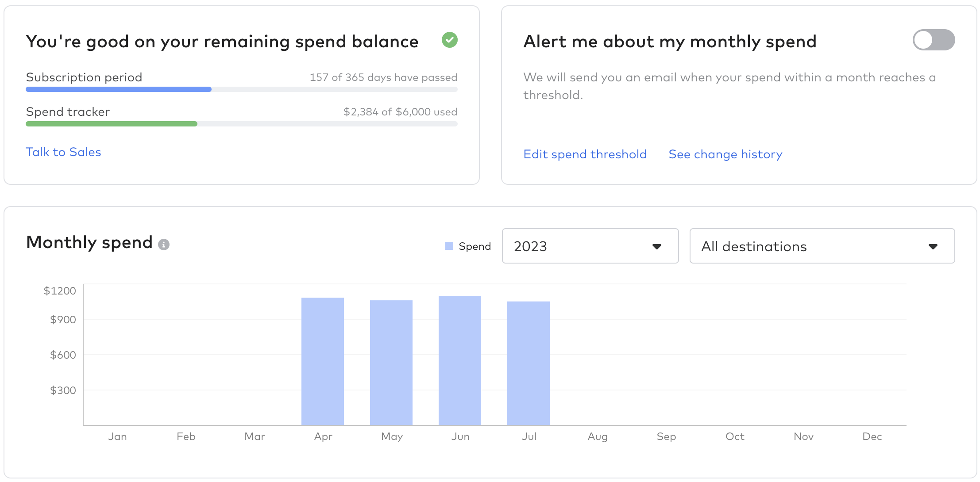Open See change history link
The width and height of the screenshot is (980, 482).
(725, 154)
